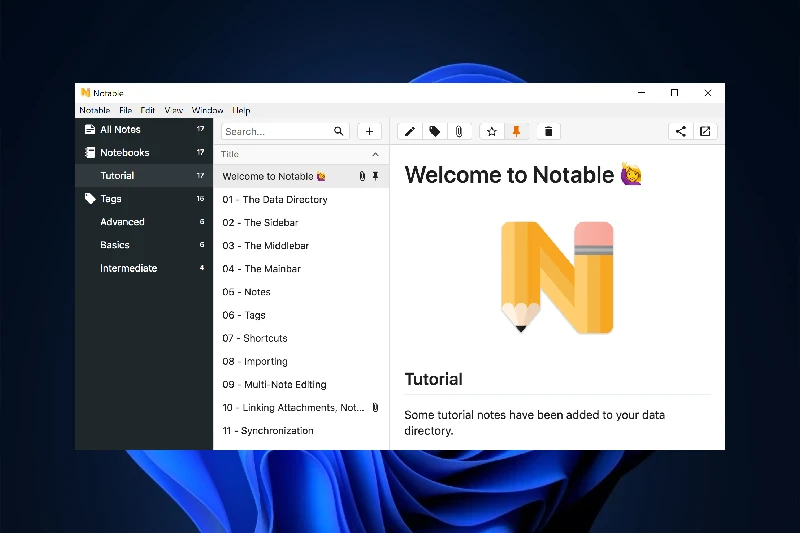Click the 'Welcome to Notable' heading

[x=523, y=175]
